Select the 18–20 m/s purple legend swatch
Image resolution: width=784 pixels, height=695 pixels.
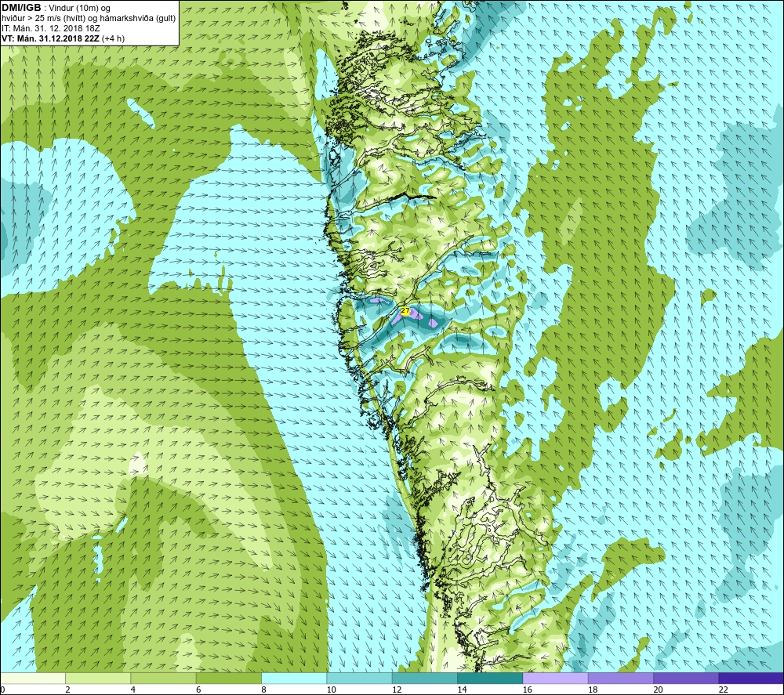pos(620,678)
